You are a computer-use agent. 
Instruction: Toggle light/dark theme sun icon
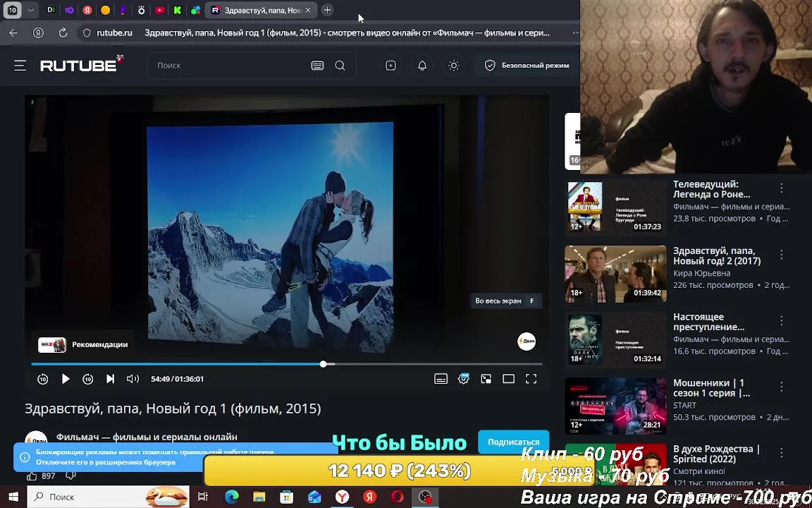point(454,66)
